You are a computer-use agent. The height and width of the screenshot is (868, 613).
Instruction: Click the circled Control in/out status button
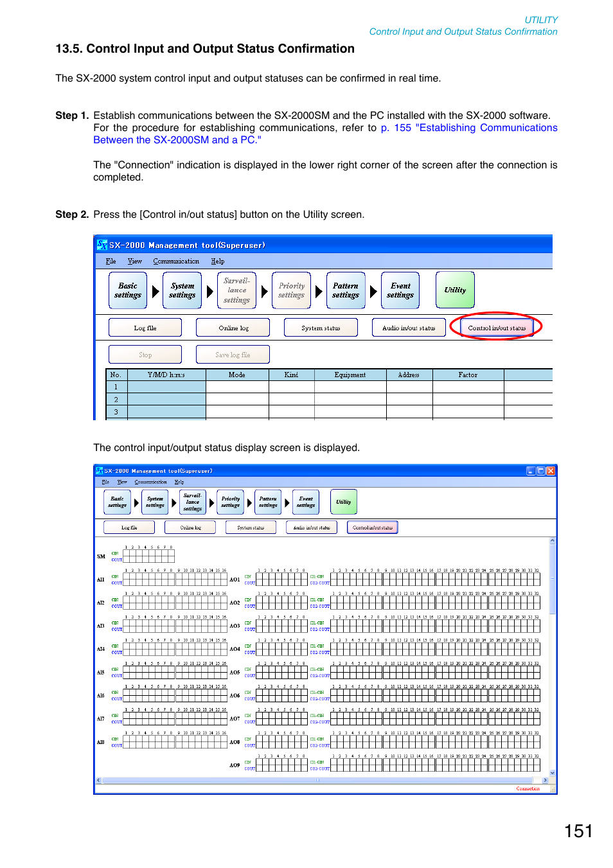click(497, 328)
